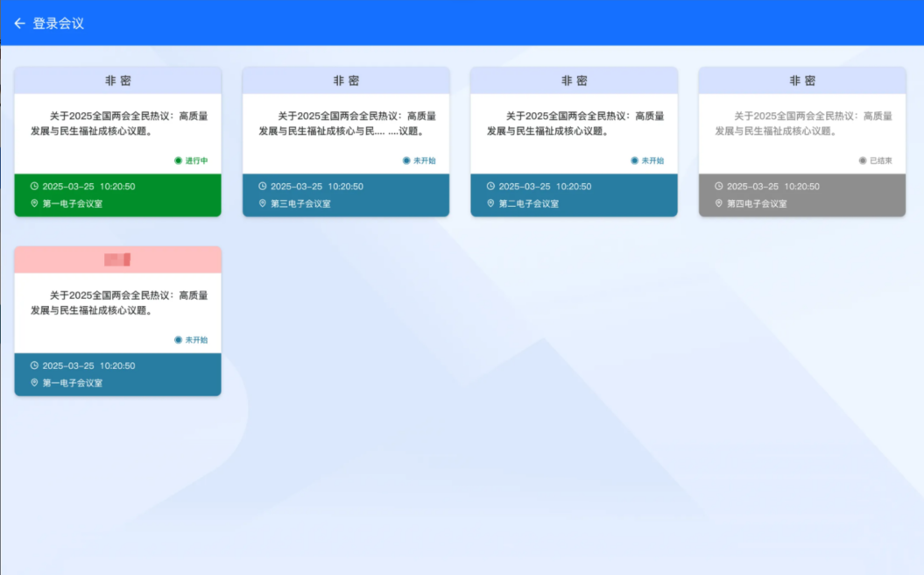
Task: Click the 2025-03-25 time on the 第二电子会议室 card
Action: [545, 187]
